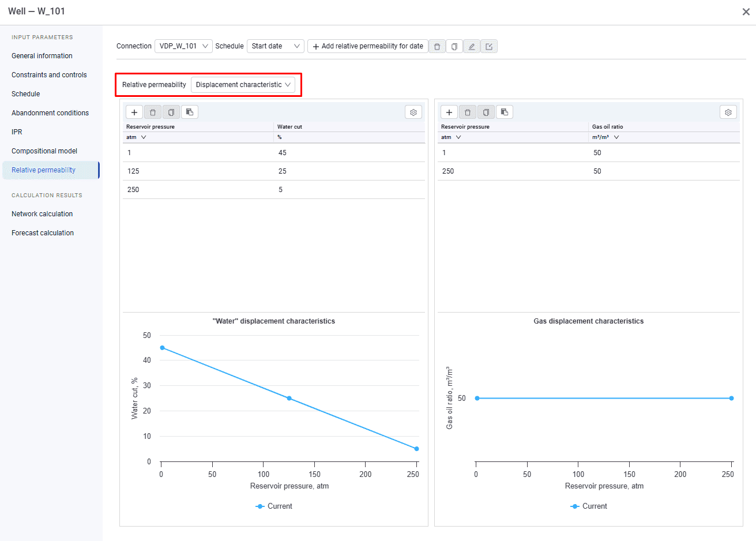Open gas oil ratio table settings gear
This screenshot has height=541, width=756.
(x=728, y=112)
